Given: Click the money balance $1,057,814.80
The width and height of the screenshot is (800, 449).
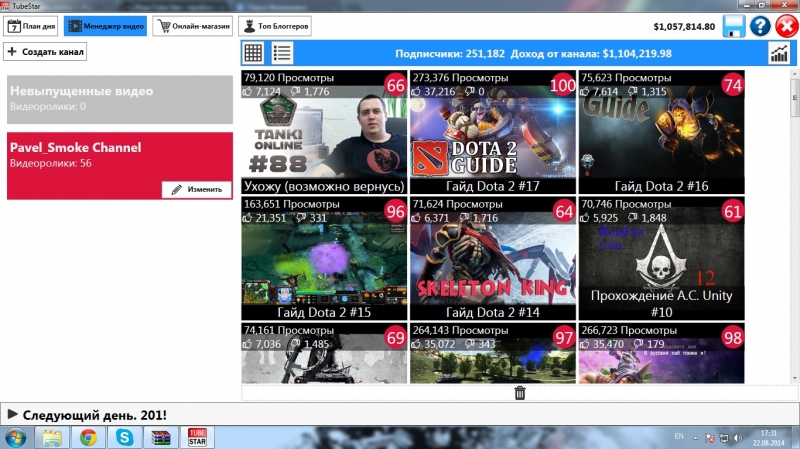Looking at the screenshot, I should click(684, 27).
